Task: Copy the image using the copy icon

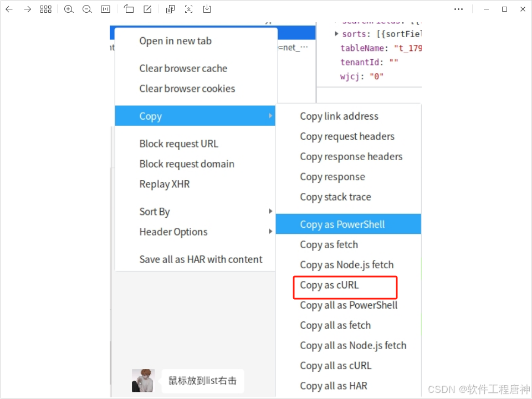Action: click(170, 9)
